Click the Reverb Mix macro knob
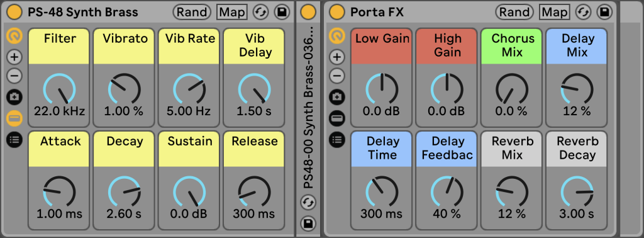This screenshot has height=238, width=644. point(512,192)
